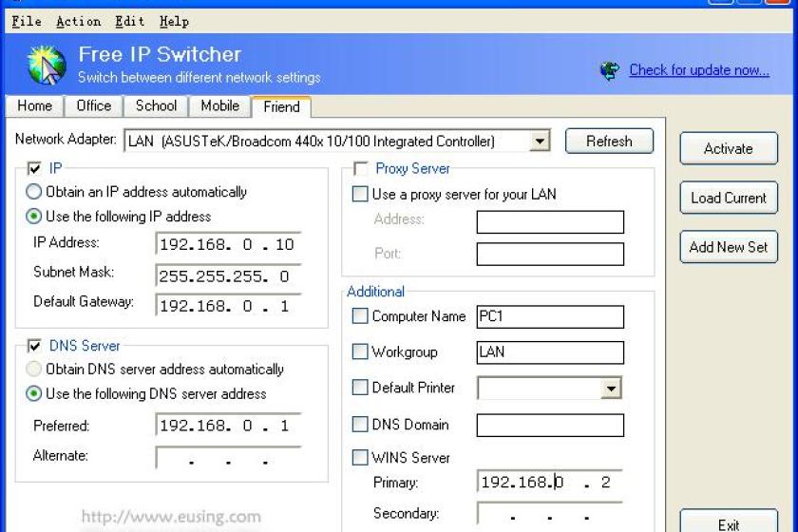Open the Action menu
The image size is (798, 532).
78,22
